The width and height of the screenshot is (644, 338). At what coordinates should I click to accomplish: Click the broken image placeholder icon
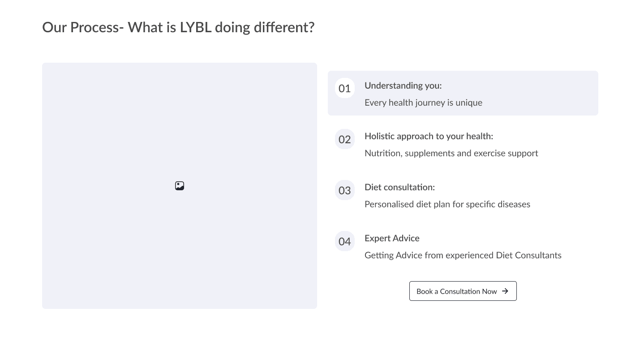pos(180,186)
